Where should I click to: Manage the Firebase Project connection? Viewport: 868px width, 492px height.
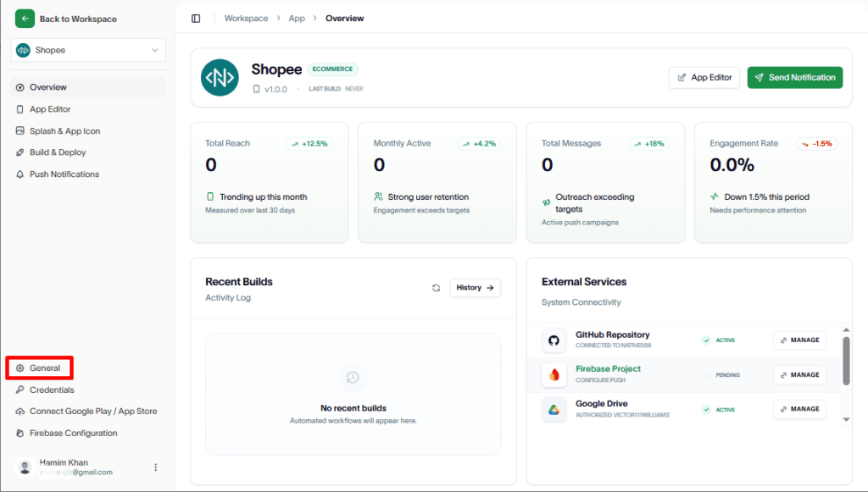click(799, 375)
